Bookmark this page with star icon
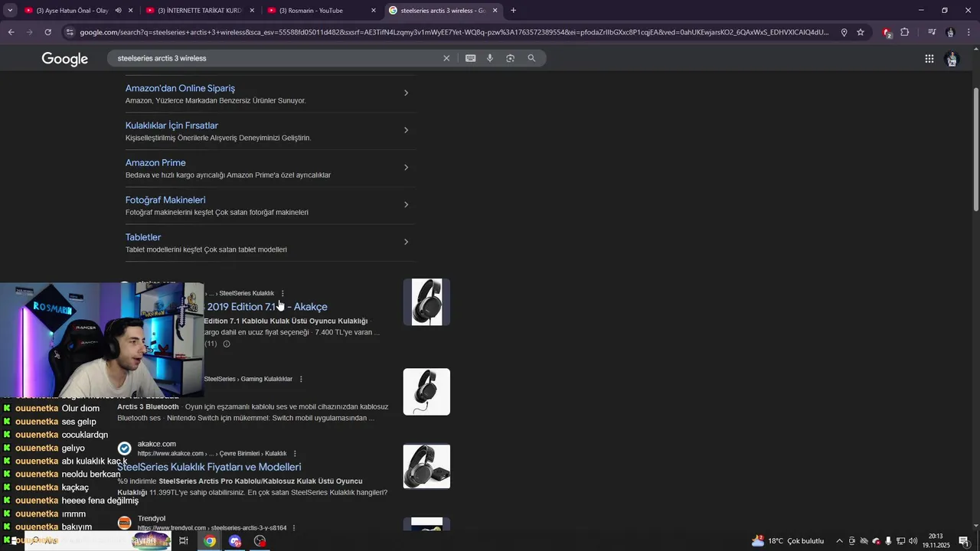 861,32
